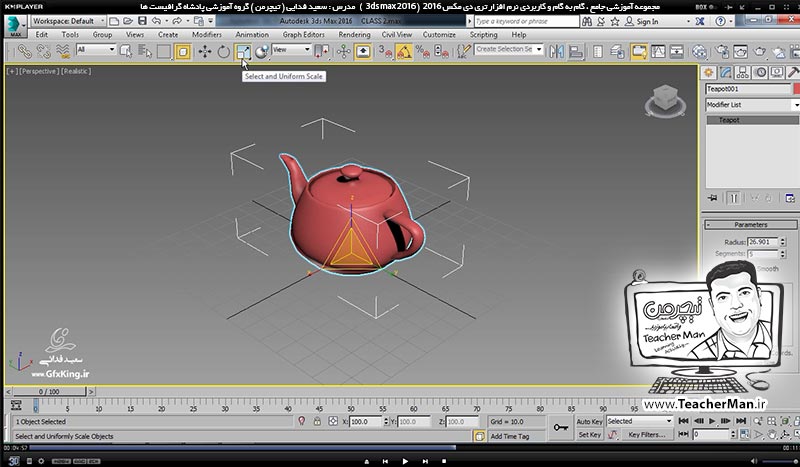The width and height of the screenshot is (800, 467).
Task: Click the Use Pivot Point Center icon
Action: click(x=322, y=51)
